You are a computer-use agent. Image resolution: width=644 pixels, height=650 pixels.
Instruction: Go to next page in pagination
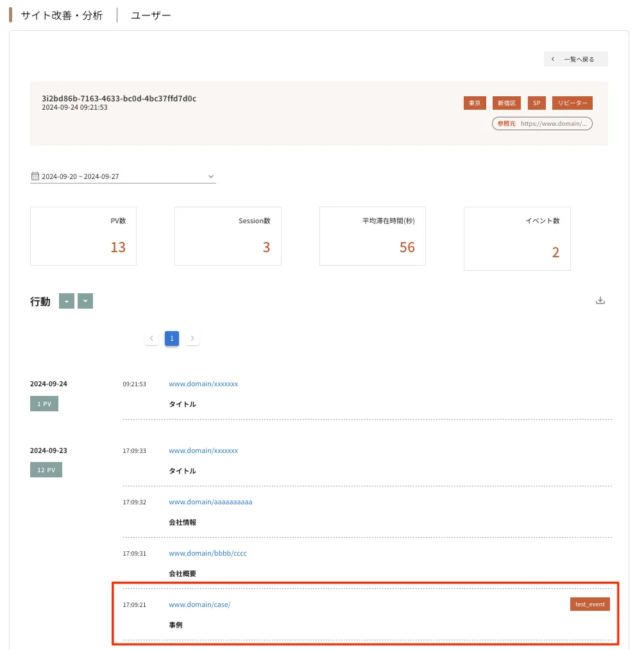(x=192, y=338)
